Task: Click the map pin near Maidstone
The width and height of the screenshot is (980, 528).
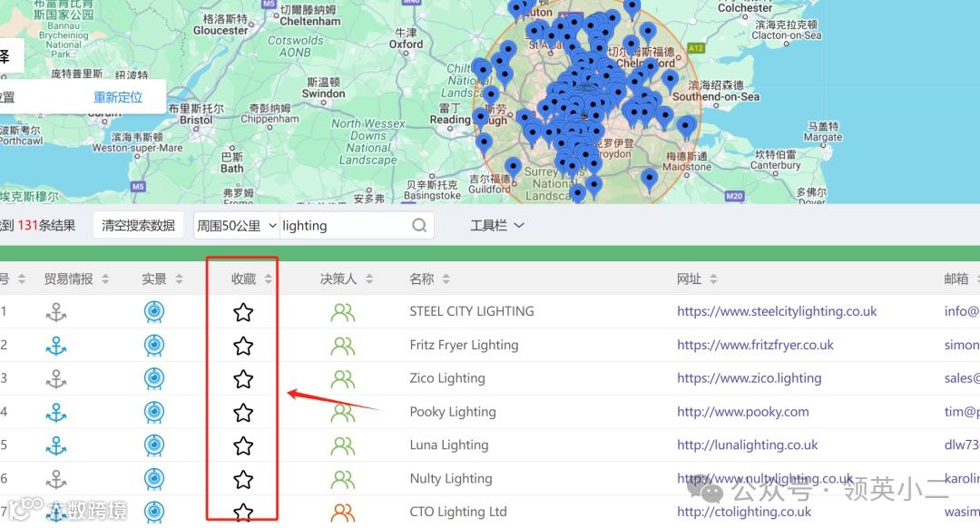Action: click(650, 179)
